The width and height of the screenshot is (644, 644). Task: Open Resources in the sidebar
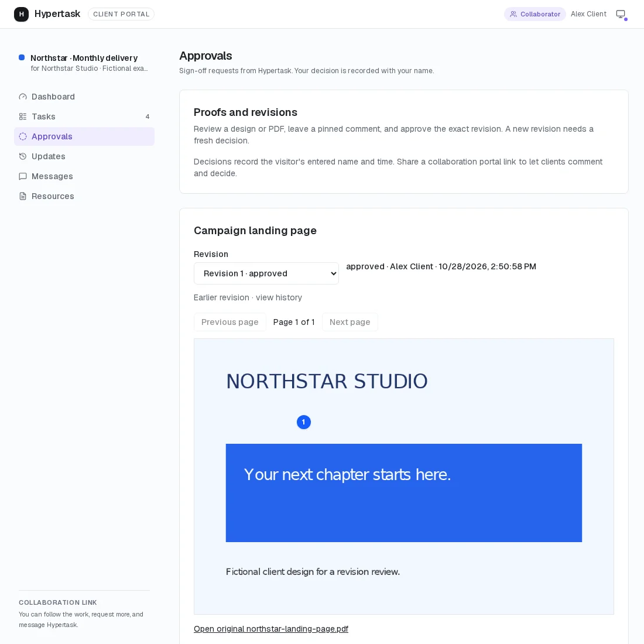click(84, 196)
